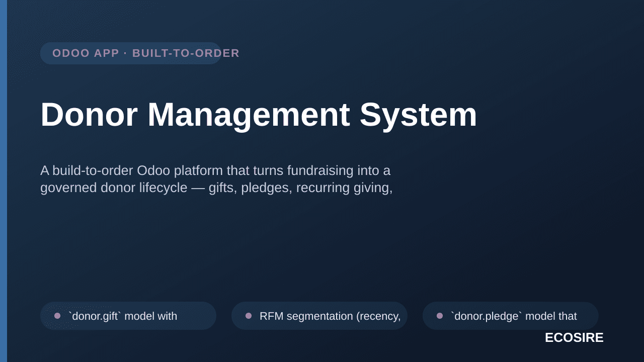Image resolution: width=644 pixels, height=362 pixels.
Task: Click the Donor Management System heading
Action: (x=259, y=115)
